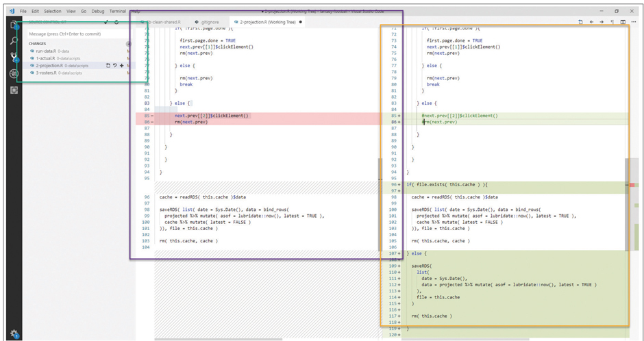
Task: Toggle whitespace pilcrow icon in diff toolbar
Action: coord(612,22)
